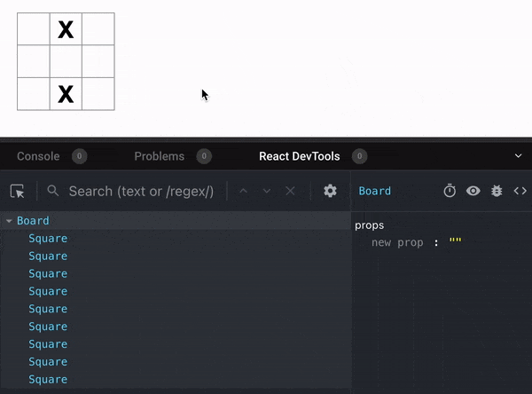
Task: Open the DevTools settings gear
Action: pos(330,192)
